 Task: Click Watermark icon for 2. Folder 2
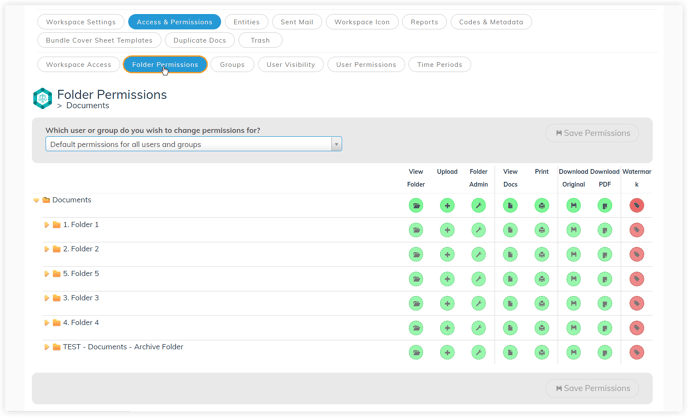[x=637, y=255]
